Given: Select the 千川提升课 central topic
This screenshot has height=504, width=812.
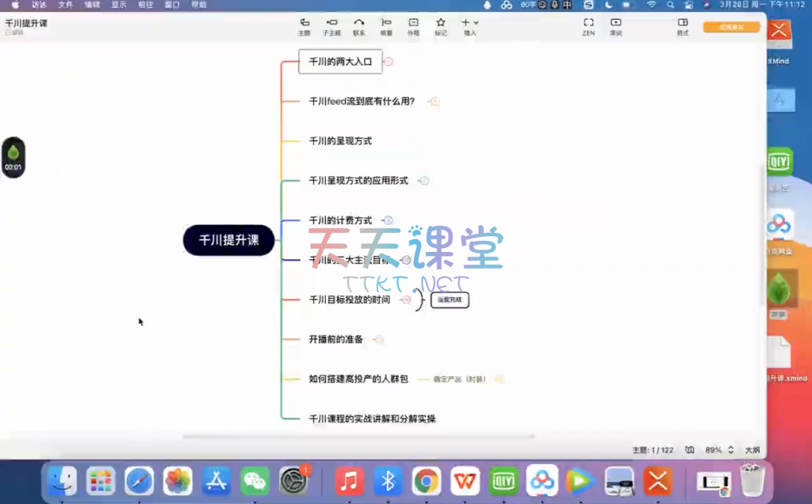Looking at the screenshot, I should [x=228, y=240].
